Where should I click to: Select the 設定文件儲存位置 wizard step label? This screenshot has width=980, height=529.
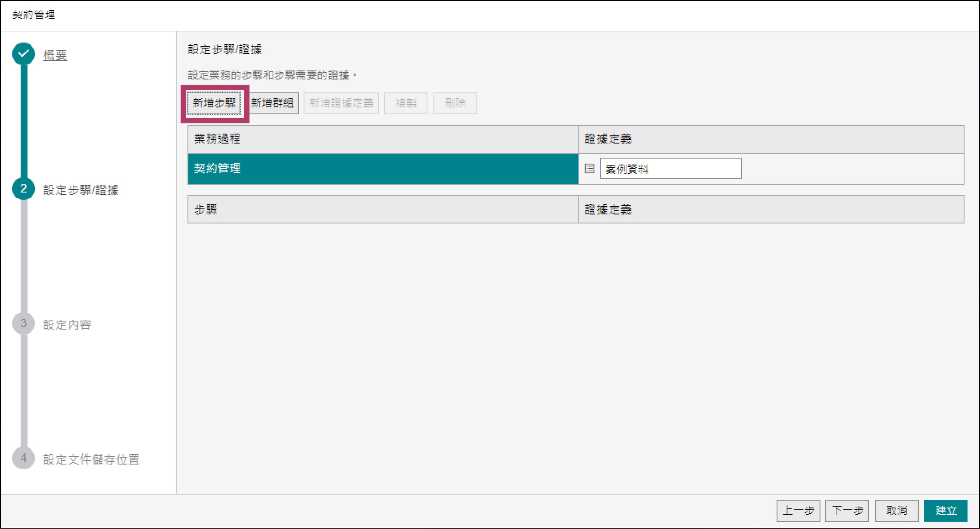click(x=91, y=459)
